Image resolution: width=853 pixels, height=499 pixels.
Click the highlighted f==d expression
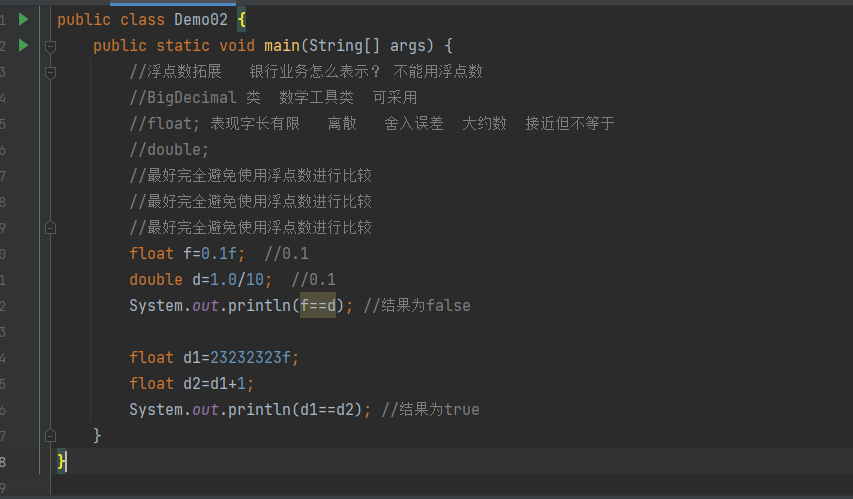[x=318, y=305]
